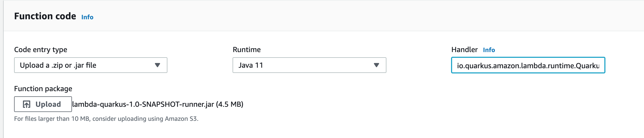The width and height of the screenshot is (644, 138).
Task: Click the Java 11 runtime value
Action: click(250, 65)
